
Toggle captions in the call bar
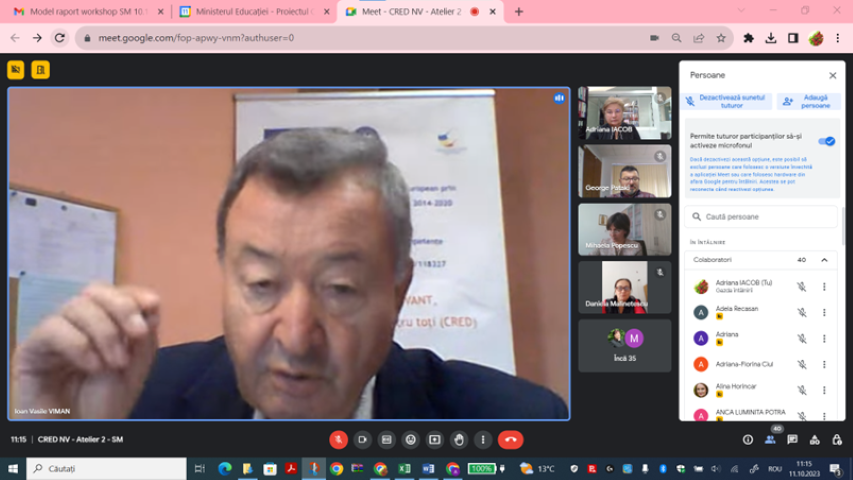[387, 440]
